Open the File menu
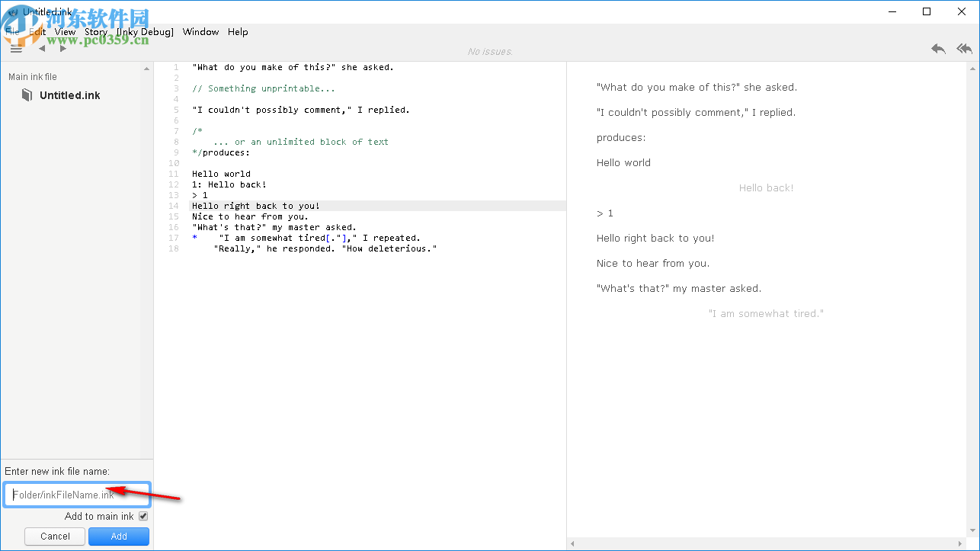The height and width of the screenshot is (551, 980). (x=13, y=32)
